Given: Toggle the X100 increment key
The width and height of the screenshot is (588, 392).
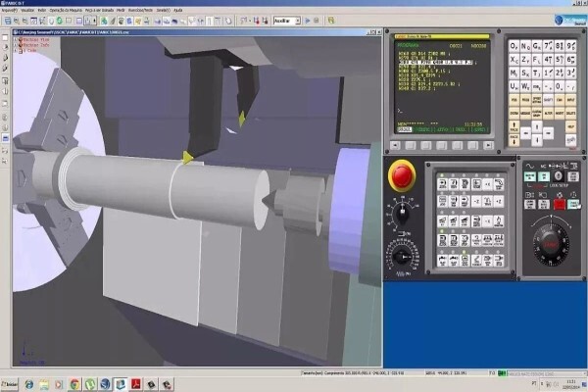Looking at the screenshot, I should pyautogui.click(x=465, y=221).
